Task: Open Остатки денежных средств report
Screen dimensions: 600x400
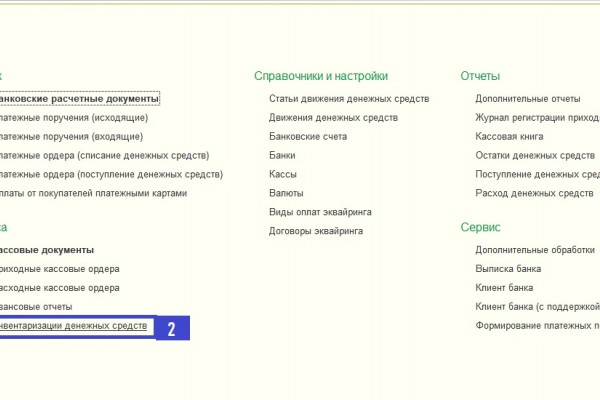Action: pos(535,155)
